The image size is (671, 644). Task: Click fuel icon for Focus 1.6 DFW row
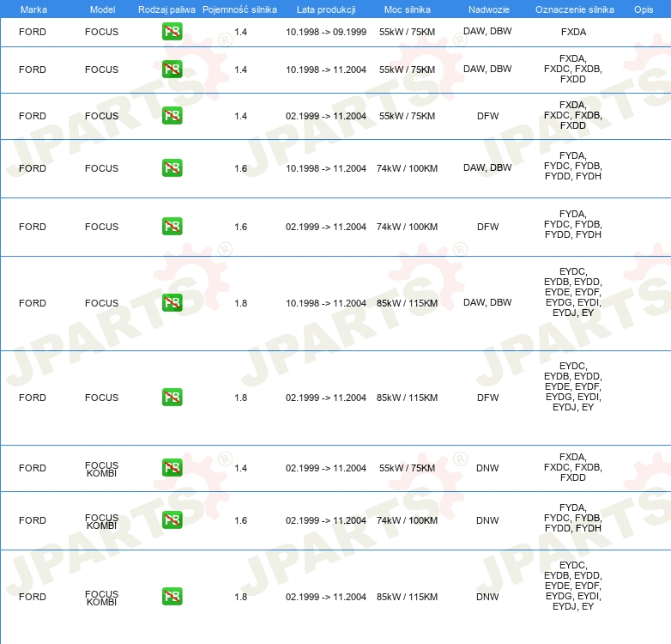point(172,226)
